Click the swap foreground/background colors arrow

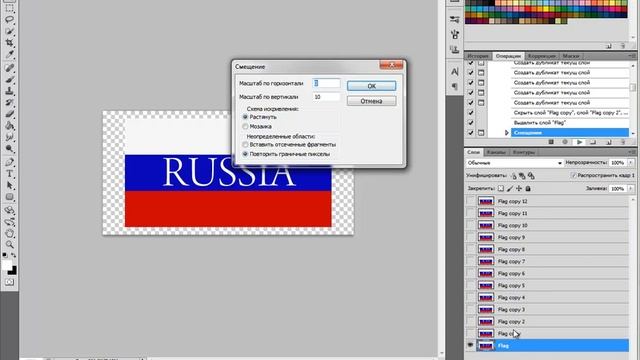click(13, 255)
